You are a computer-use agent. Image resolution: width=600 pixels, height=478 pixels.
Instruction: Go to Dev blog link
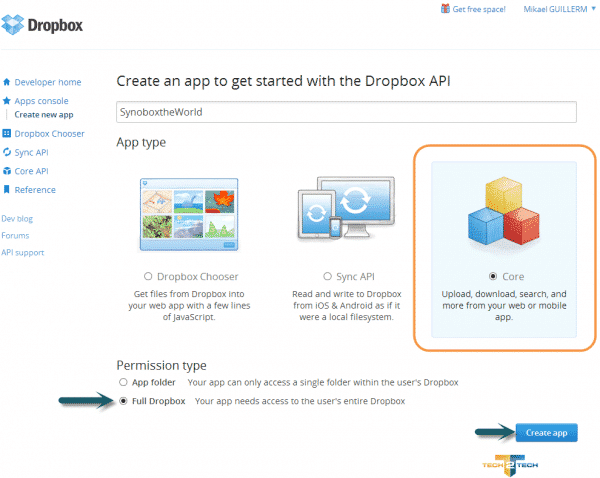[x=18, y=218]
